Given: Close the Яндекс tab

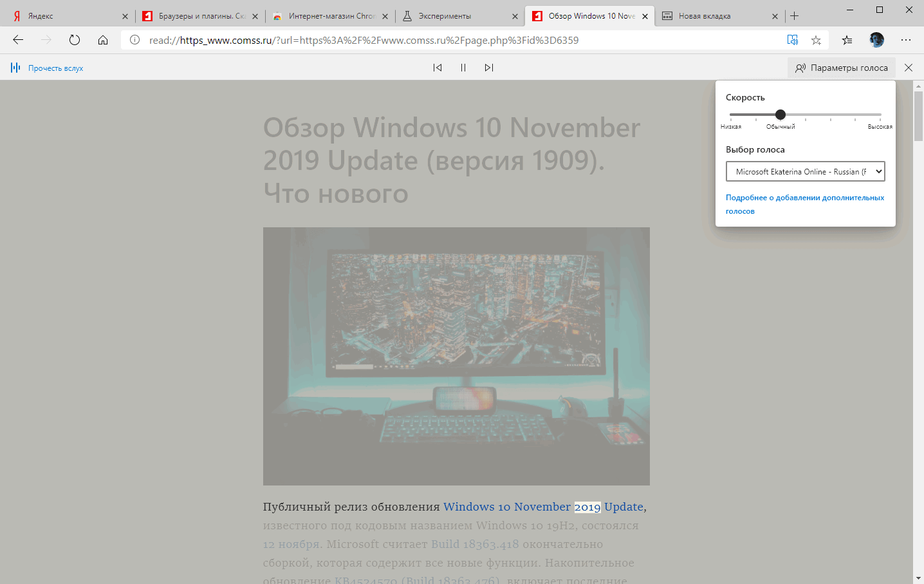Looking at the screenshot, I should (125, 16).
